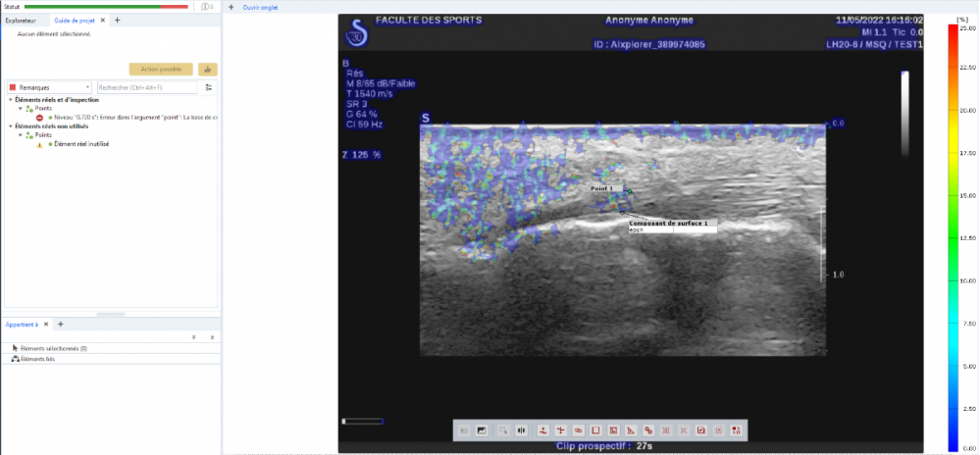Click the red squares layout toolbar icon at end

pos(737,430)
